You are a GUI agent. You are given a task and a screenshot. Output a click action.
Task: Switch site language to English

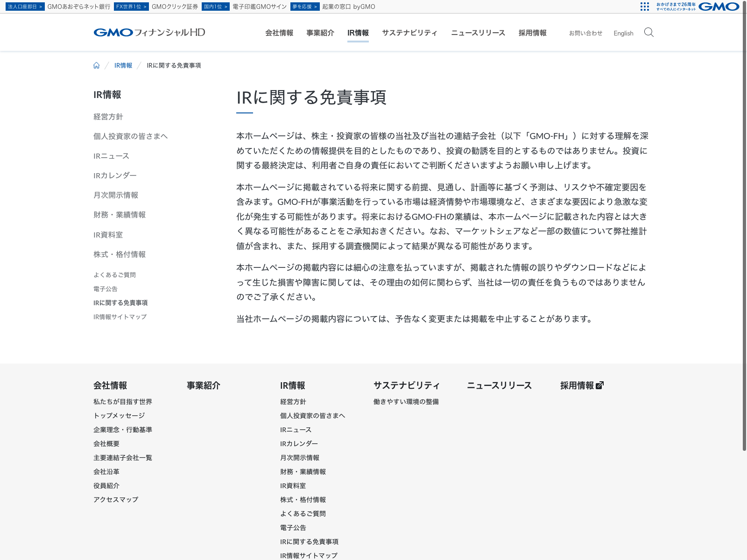tap(623, 33)
